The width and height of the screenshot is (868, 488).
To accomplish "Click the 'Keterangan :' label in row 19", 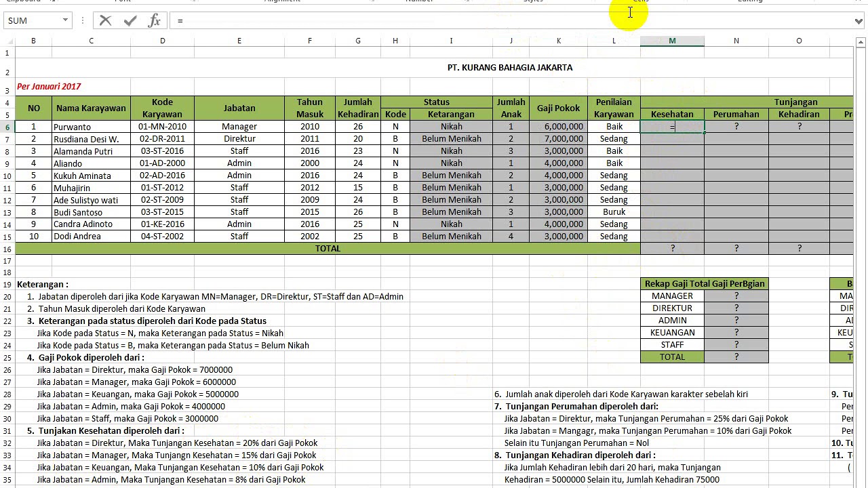I will click(x=43, y=285).
